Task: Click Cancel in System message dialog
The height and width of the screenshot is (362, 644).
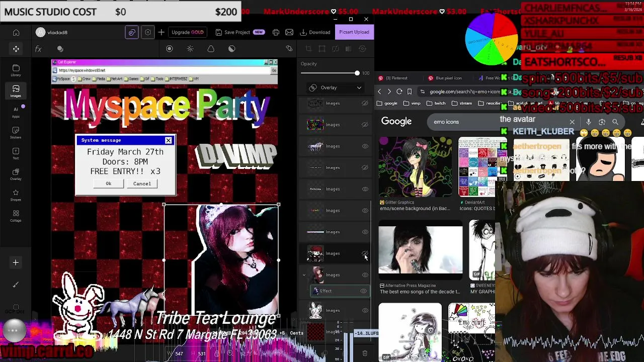Action: coord(142,184)
